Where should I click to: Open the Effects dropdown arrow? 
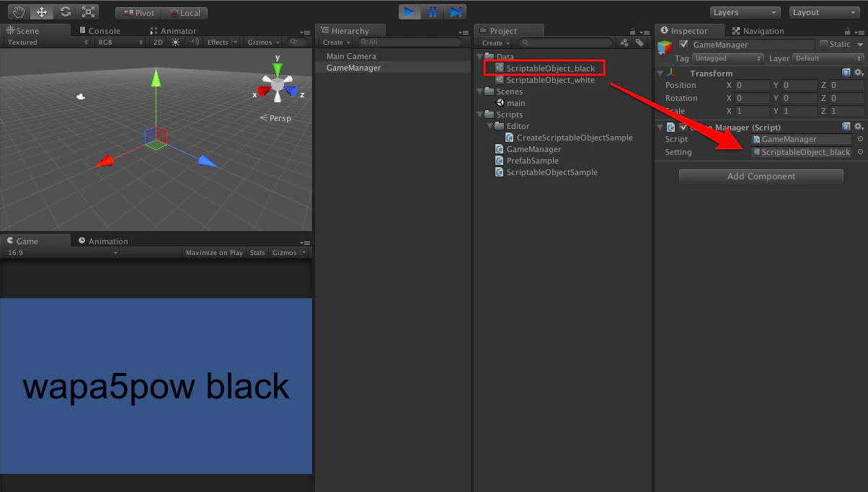[x=236, y=43]
